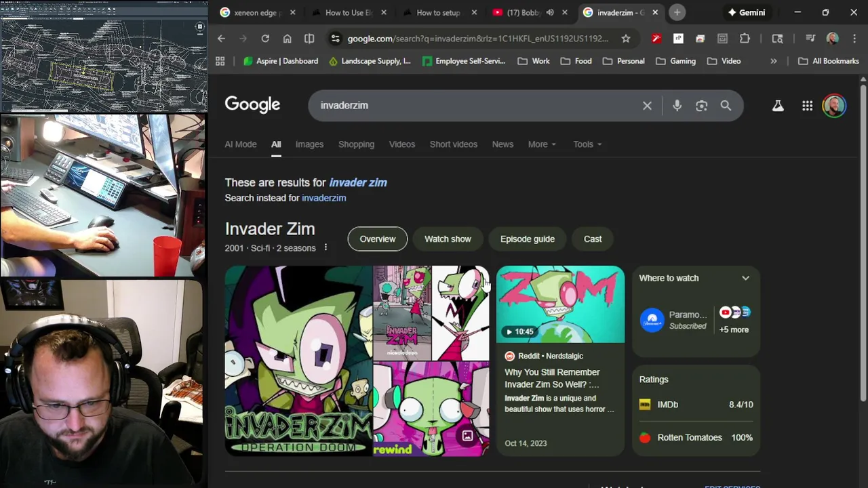Mute the YouTube tab audio icon
Viewport: 868px width, 488px height.
[x=550, y=12]
